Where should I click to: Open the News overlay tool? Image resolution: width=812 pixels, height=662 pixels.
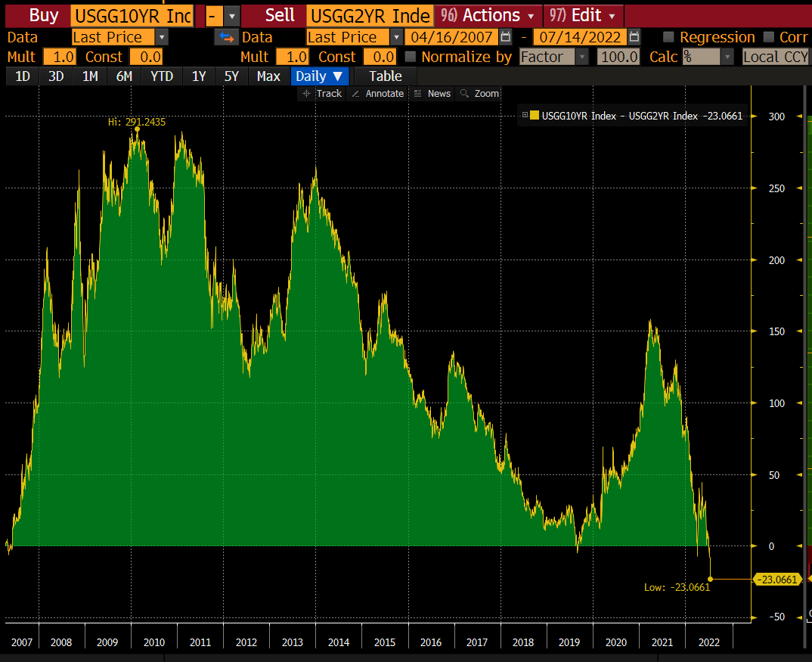pyautogui.click(x=432, y=94)
